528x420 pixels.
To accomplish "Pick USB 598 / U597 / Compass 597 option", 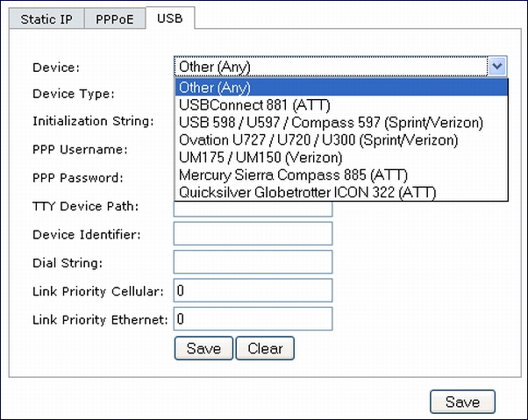I will point(341,122).
